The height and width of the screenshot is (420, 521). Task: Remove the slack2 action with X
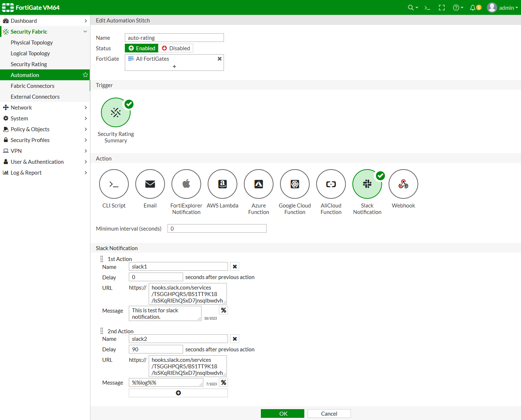(x=235, y=339)
